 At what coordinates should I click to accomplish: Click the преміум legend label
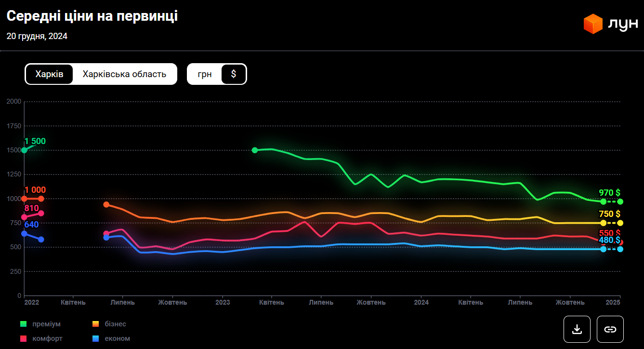pyautogui.click(x=46, y=324)
